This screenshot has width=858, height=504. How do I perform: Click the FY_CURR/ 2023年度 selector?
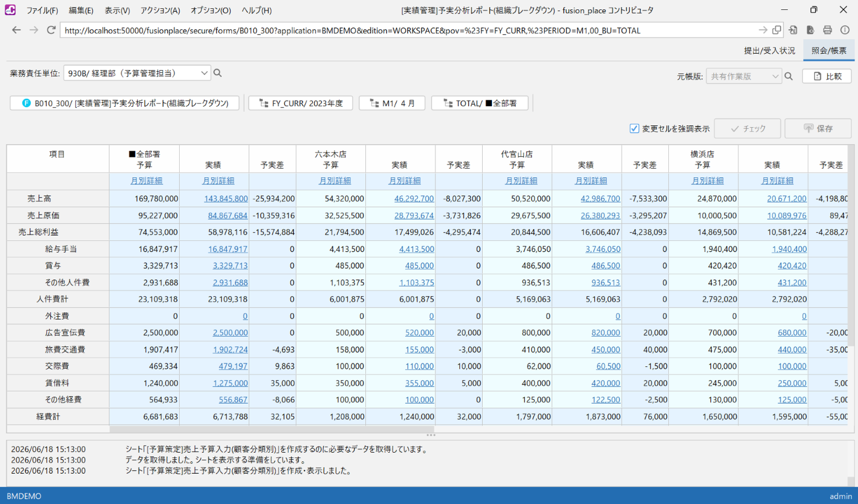point(301,103)
